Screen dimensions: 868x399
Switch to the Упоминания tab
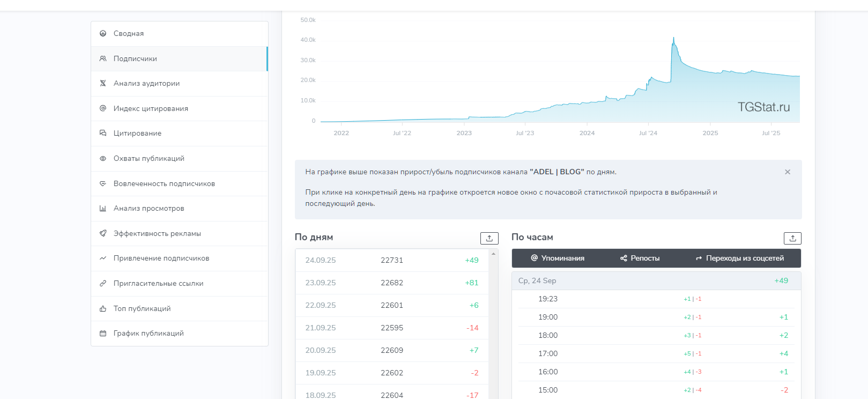(x=558, y=258)
